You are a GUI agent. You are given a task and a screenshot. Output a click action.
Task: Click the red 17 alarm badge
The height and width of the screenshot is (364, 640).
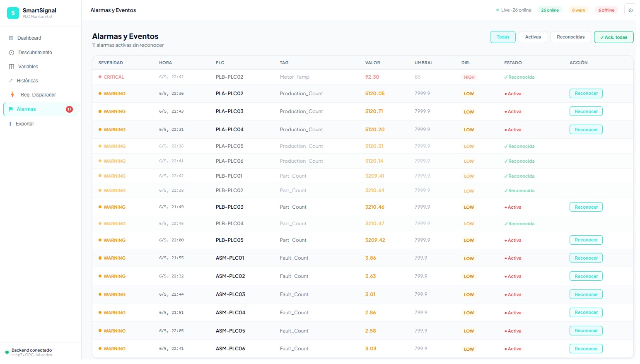(x=69, y=109)
